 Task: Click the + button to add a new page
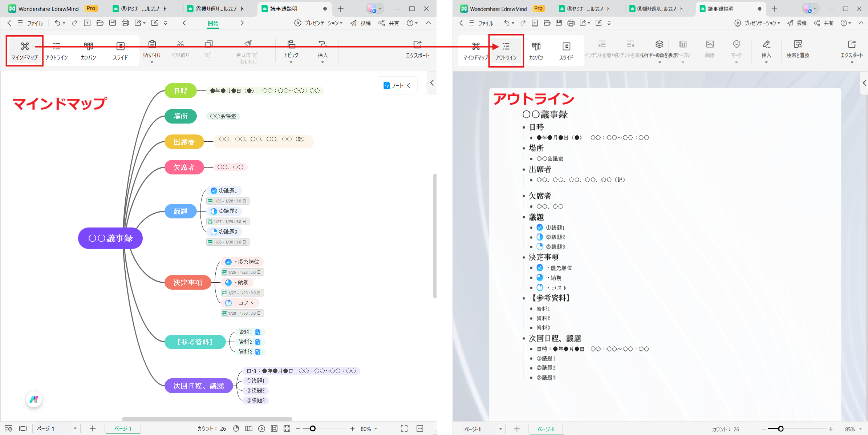click(93, 428)
